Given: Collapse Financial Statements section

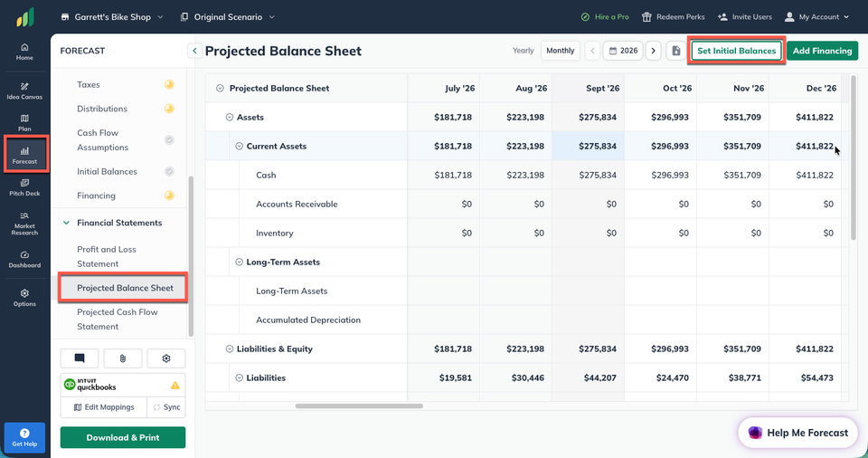Looking at the screenshot, I should tap(66, 223).
